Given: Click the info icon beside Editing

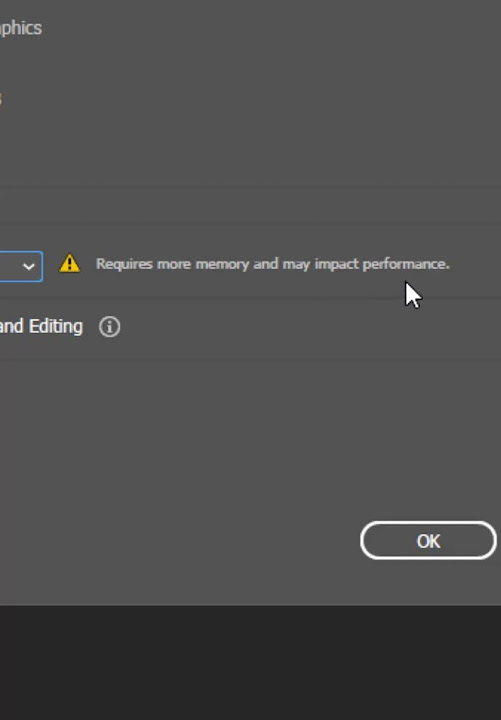Looking at the screenshot, I should click(x=109, y=327).
